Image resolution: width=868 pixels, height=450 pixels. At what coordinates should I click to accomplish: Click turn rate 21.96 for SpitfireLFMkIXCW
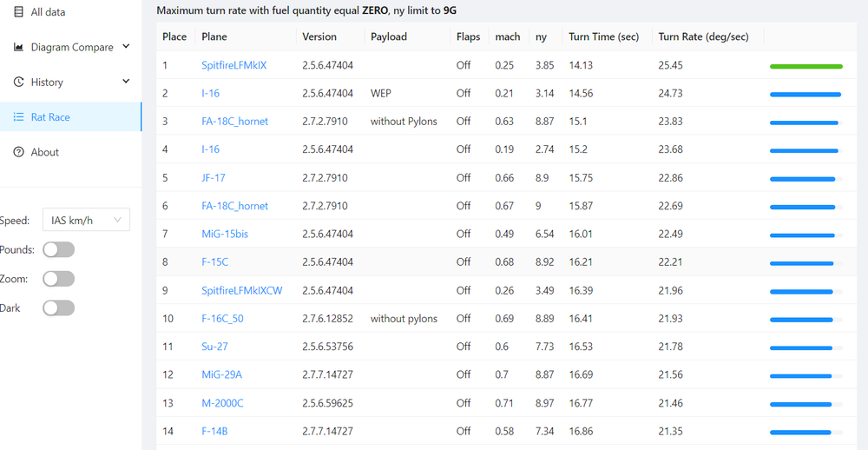tap(670, 290)
